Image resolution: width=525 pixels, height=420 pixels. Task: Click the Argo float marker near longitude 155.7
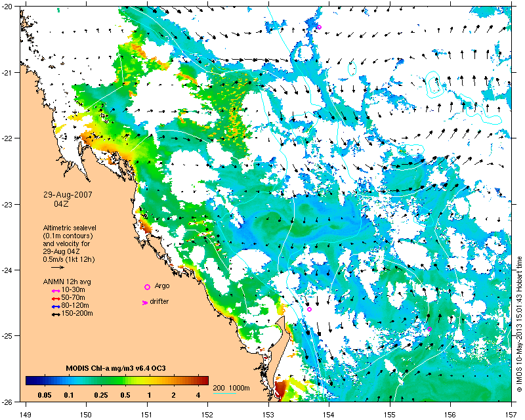(x=429, y=329)
